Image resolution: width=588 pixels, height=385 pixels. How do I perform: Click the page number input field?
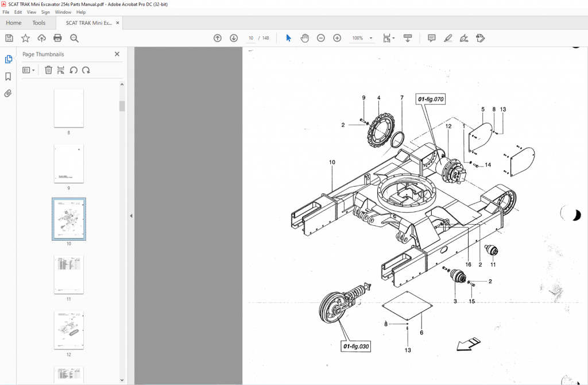point(251,38)
